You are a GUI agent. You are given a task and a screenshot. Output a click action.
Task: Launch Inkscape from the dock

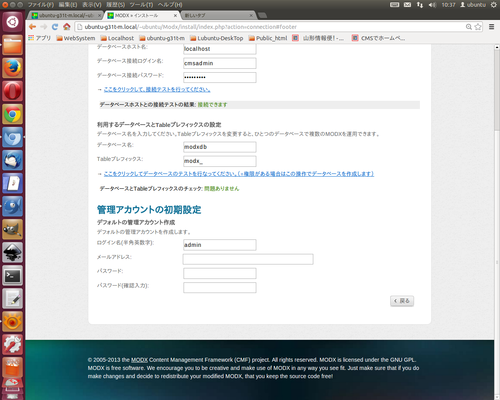click(x=12, y=252)
